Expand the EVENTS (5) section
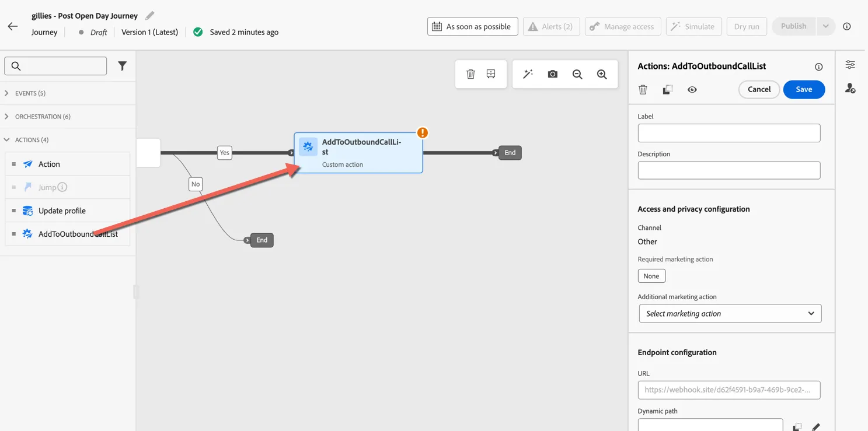 tap(68, 93)
